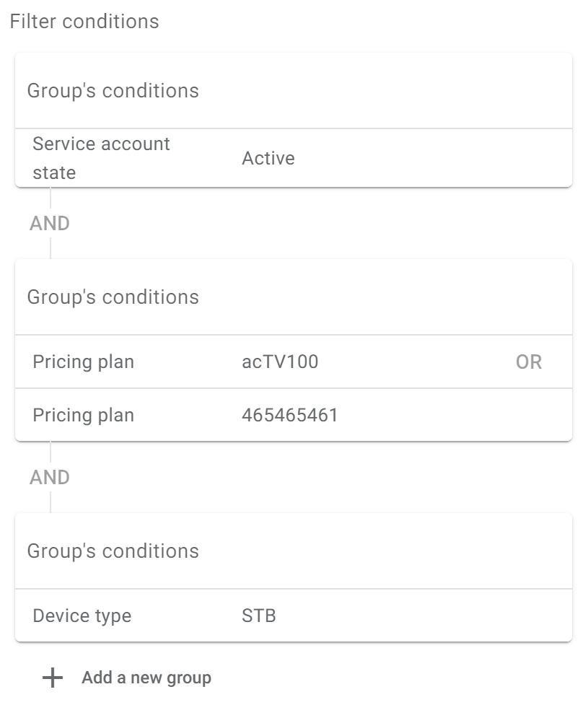
Task: Click the first AND connector label
Action: click(x=50, y=224)
